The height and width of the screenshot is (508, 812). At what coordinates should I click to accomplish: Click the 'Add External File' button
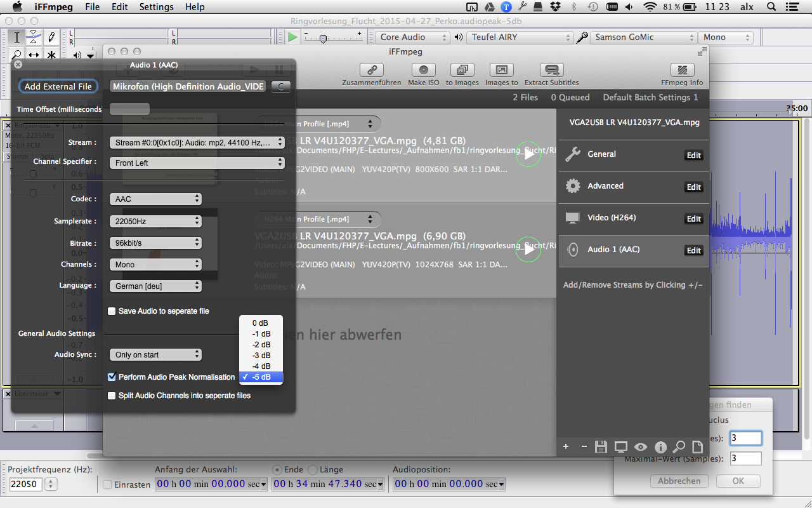[58, 86]
